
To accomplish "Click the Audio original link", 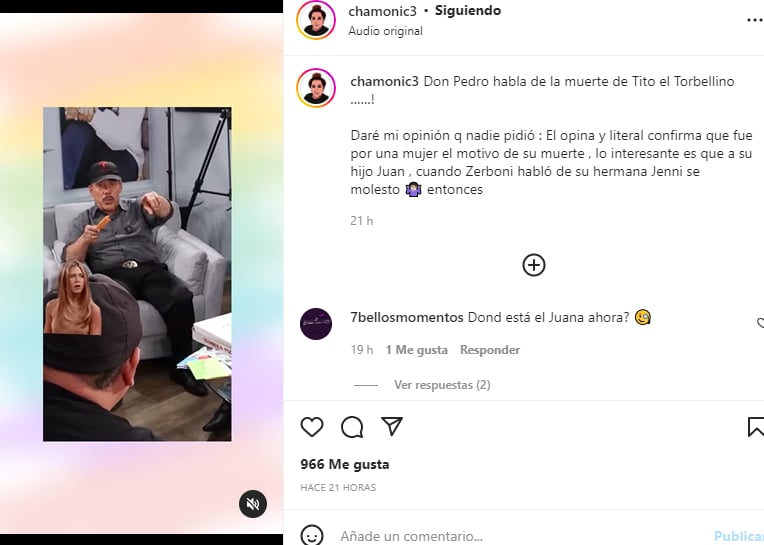I will 385,31.
